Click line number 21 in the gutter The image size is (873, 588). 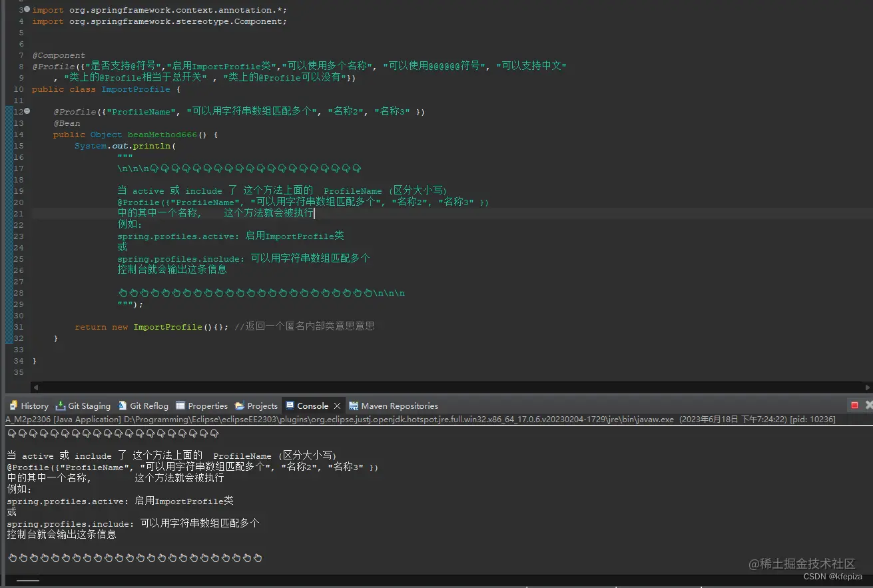(x=19, y=214)
